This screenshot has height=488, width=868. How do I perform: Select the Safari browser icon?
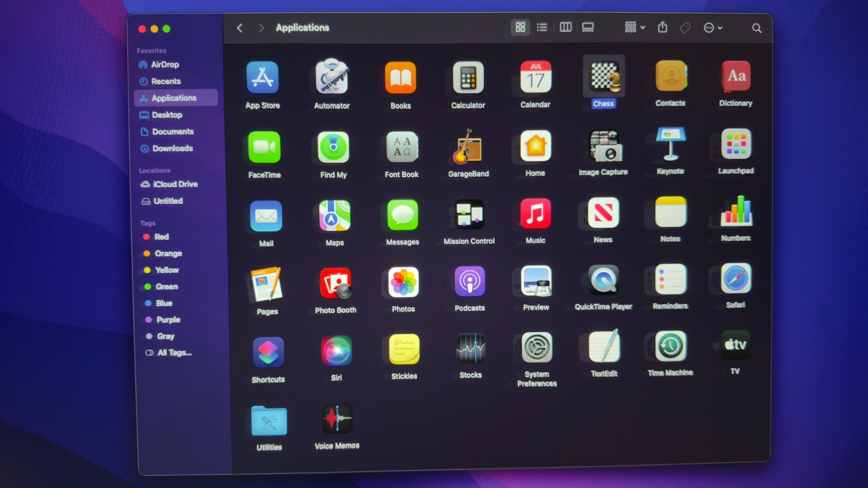[736, 278]
